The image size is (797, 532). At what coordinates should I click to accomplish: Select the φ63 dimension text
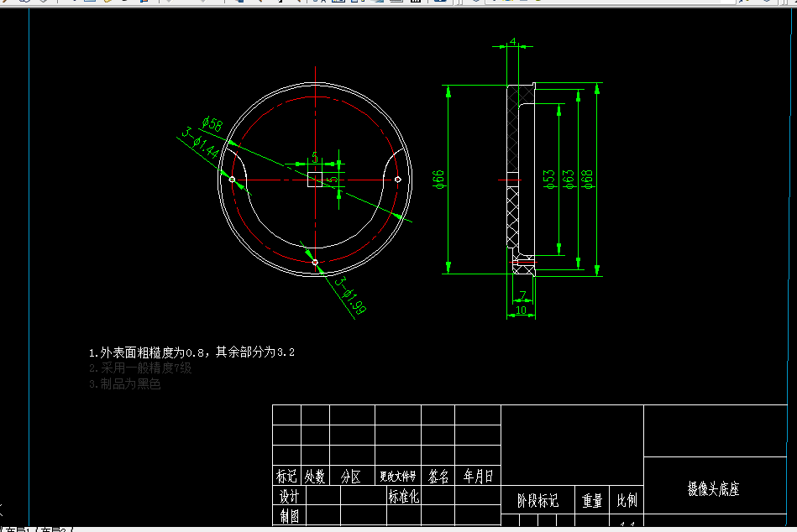pyautogui.click(x=569, y=180)
